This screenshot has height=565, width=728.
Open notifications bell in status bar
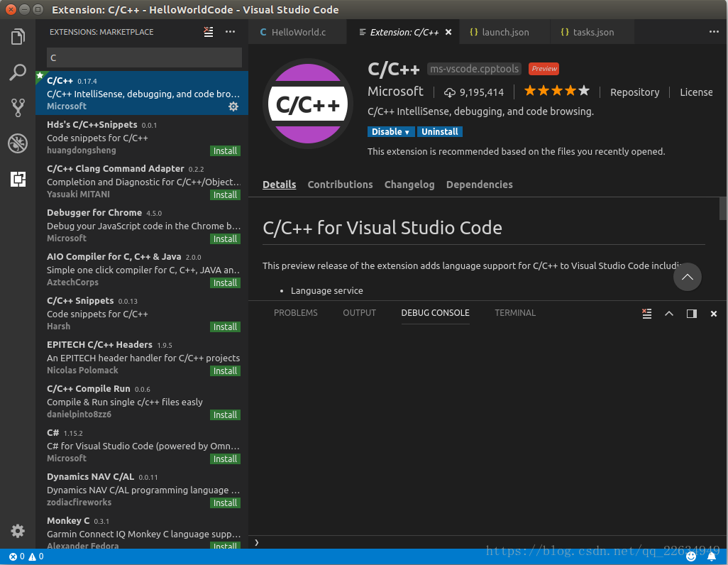pyautogui.click(x=711, y=556)
